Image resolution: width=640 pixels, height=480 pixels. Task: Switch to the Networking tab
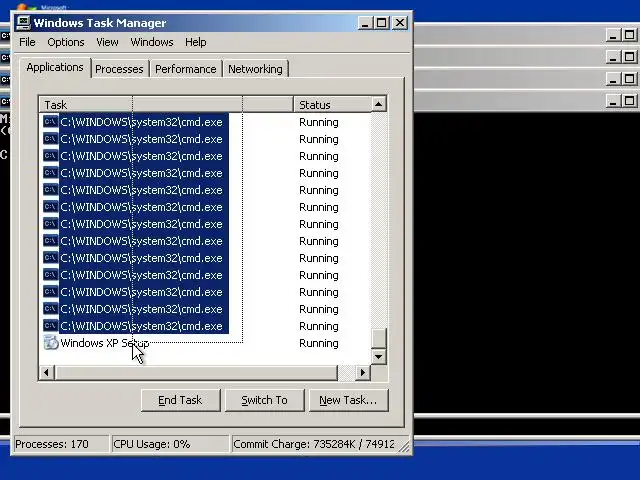pyautogui.click(x=255, y=69)
